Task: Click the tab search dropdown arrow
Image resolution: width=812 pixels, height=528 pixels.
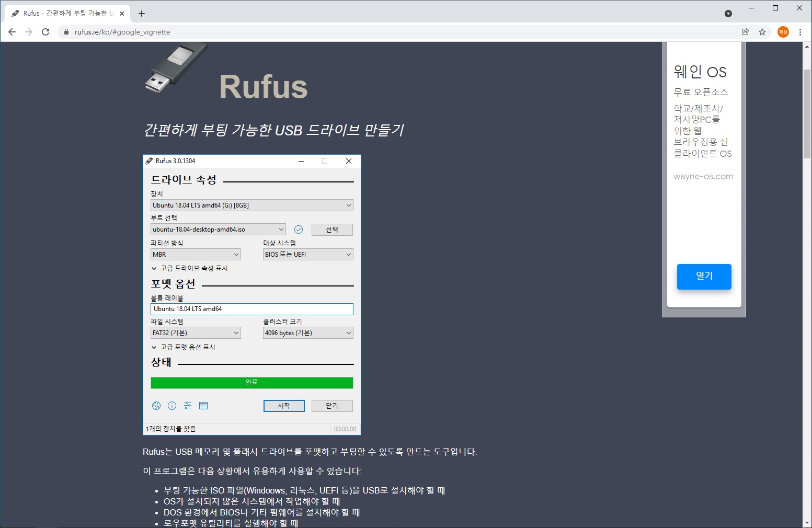Action: click(x=728, y=14)
